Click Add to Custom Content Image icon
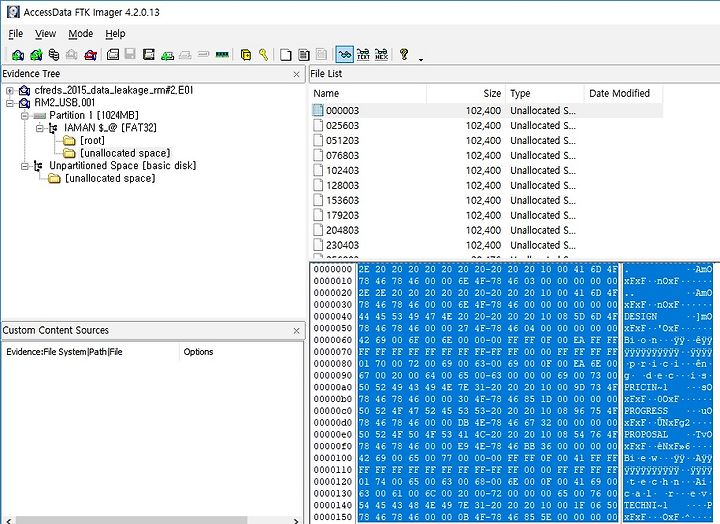The width and height of the screenshot is (720, 524). coord(167,56)
